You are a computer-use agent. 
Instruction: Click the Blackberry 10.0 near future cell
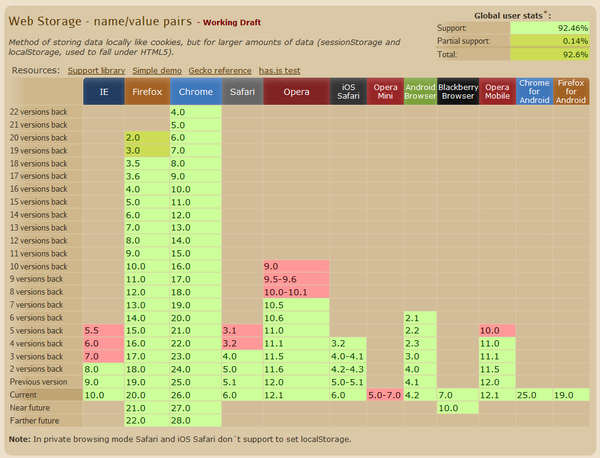[x=458, y=408]
